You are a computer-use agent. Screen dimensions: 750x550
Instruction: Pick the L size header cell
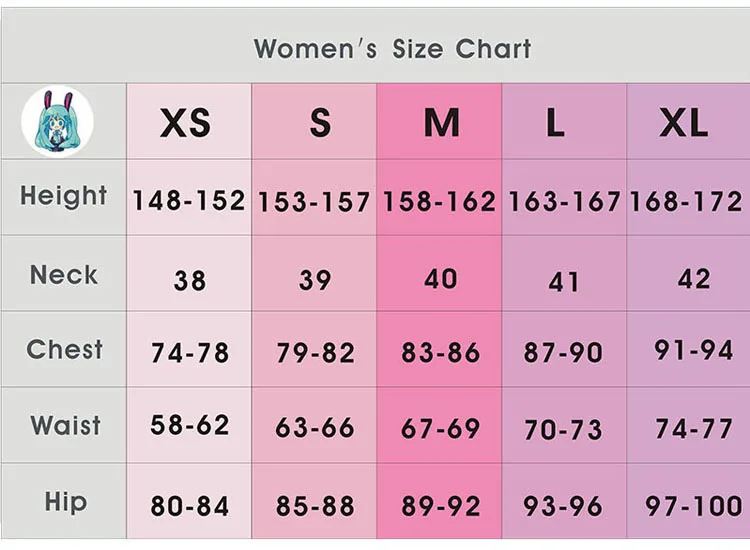coord(564,121)
